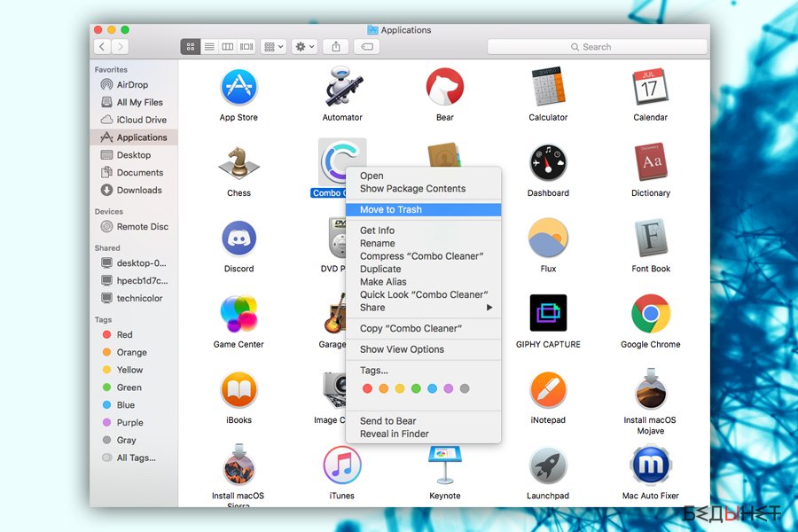Select the Keynote app icon

(x=445, y=465)
